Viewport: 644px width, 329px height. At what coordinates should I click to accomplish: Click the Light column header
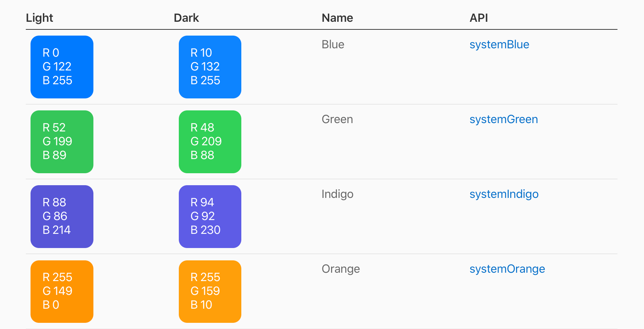40,18
